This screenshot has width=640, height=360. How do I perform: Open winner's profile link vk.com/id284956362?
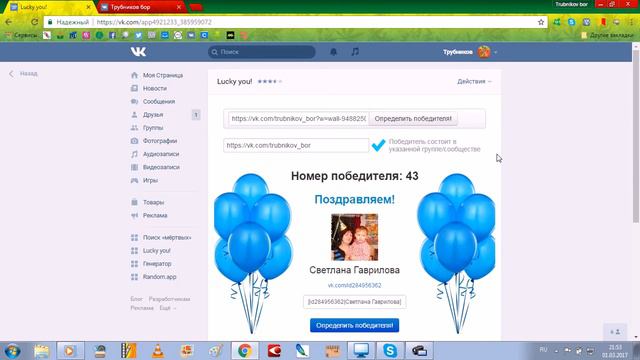click(x=354, y=285)
